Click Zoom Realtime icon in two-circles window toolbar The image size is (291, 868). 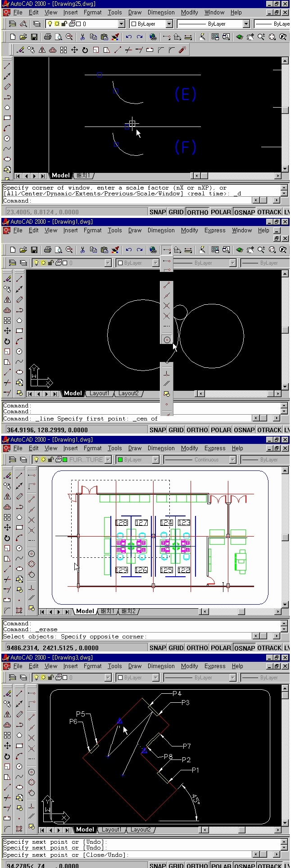pyautogui.click(x=261, y=250)
